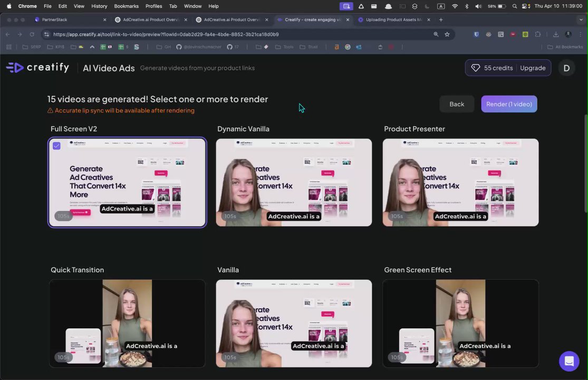This screenshot has height=380, width=588.
Task: View site information icon in address bar
Action: coord(46,34)
